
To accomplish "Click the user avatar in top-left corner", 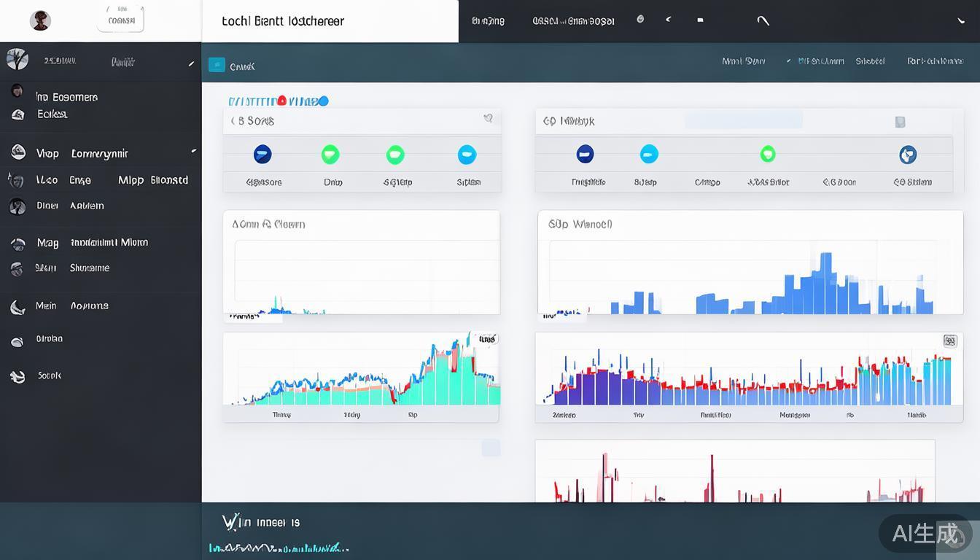I will pyautogui.click(x=40, y=20).
